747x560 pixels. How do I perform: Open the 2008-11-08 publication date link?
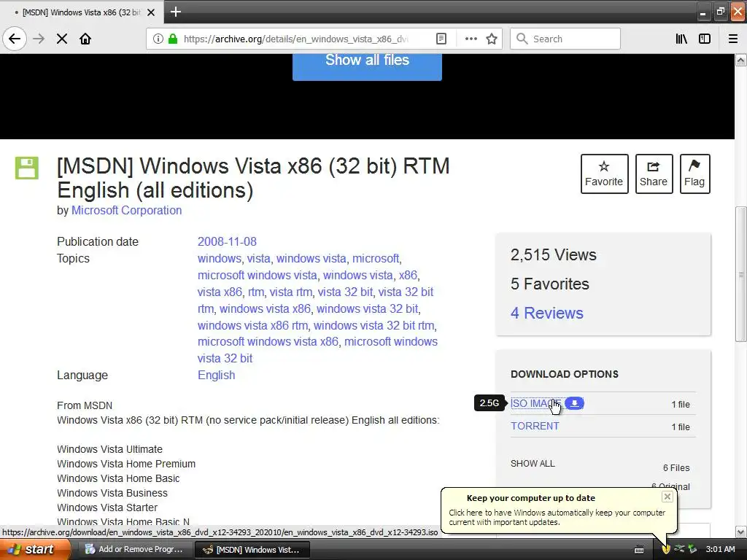(x=227, y=241)
